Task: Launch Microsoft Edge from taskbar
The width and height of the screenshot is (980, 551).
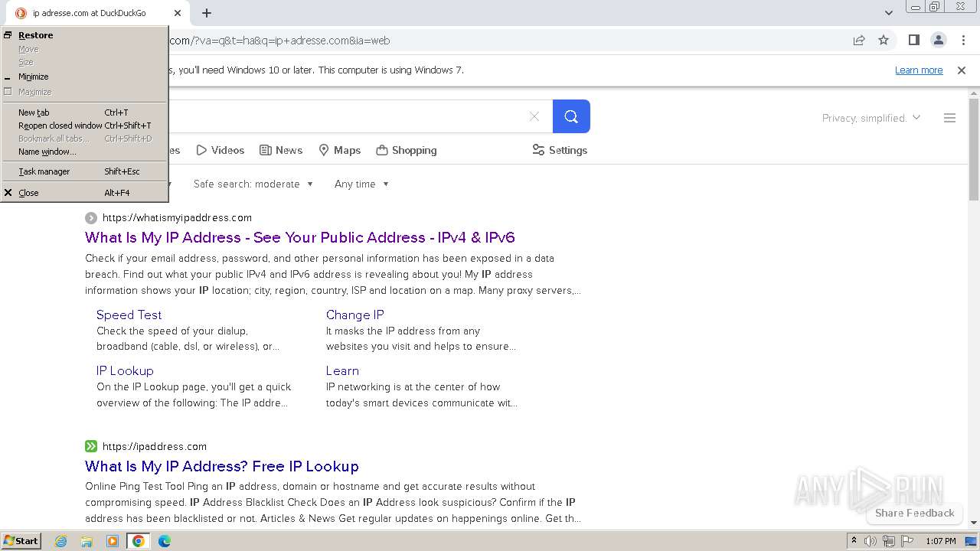Action: point(165,541)
